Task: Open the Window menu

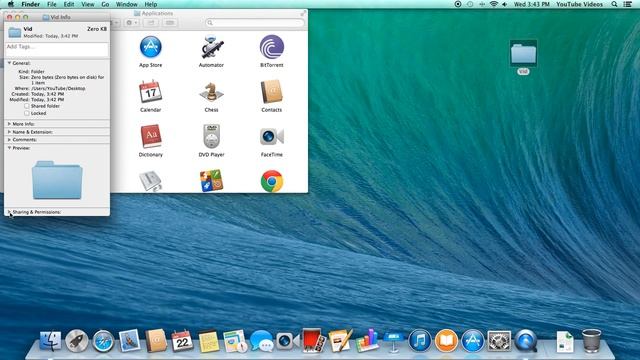Action: point(127,4)
